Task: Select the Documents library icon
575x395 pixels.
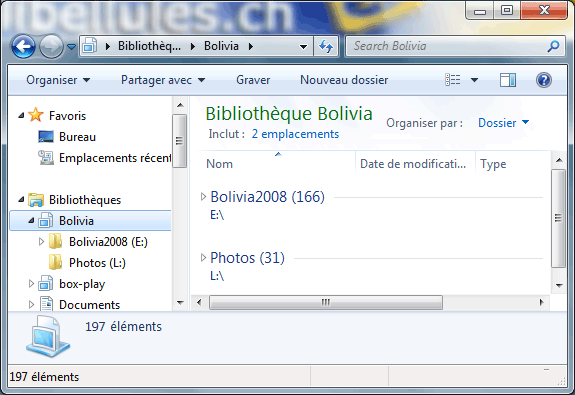Action: tap(46, 304)
